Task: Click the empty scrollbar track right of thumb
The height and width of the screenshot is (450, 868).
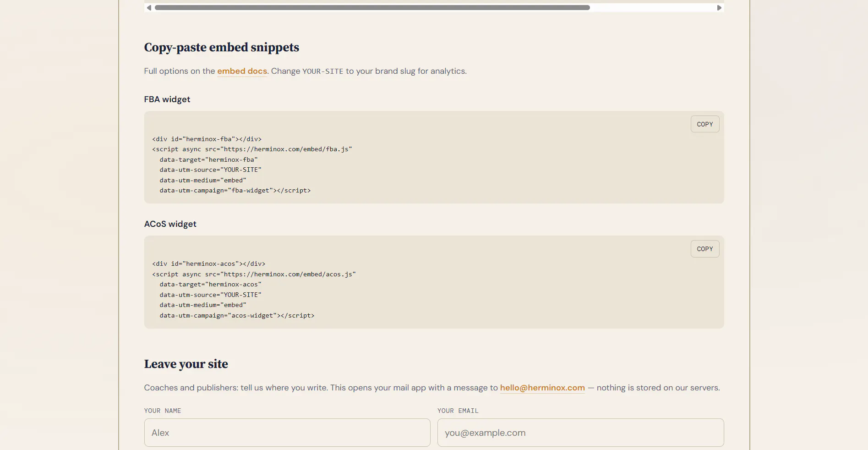Action: tap(652, 8)
